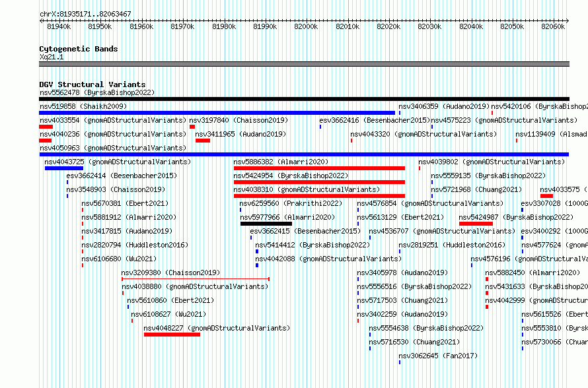Click nsv5716530 (Chuang2021) label
Screen dimensions: 588x388
tap(414, 342)
